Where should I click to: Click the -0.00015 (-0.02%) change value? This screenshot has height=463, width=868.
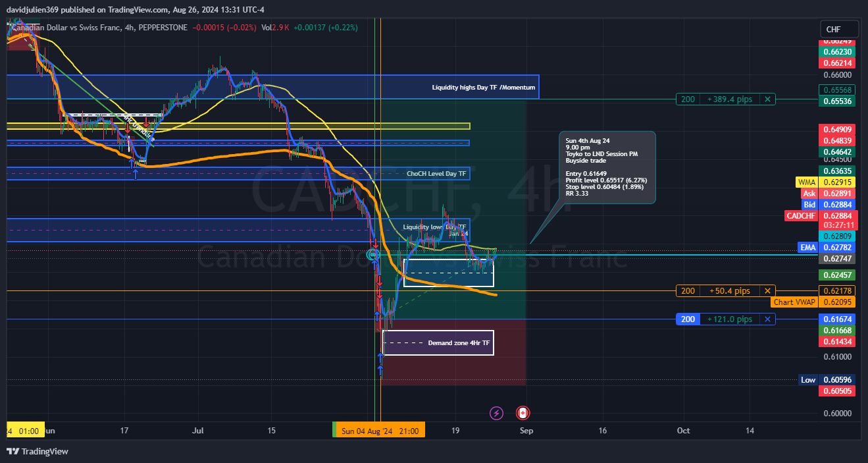[x=224, y=27]
